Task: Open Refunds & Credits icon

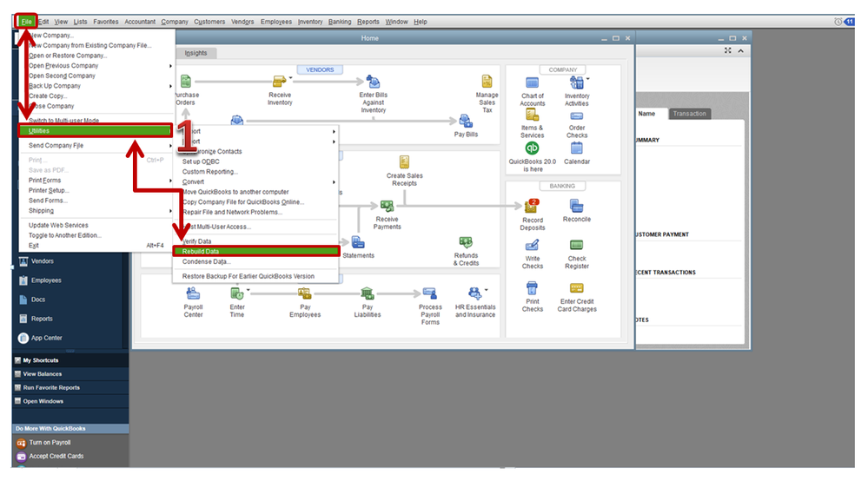Action: [466, 242]
